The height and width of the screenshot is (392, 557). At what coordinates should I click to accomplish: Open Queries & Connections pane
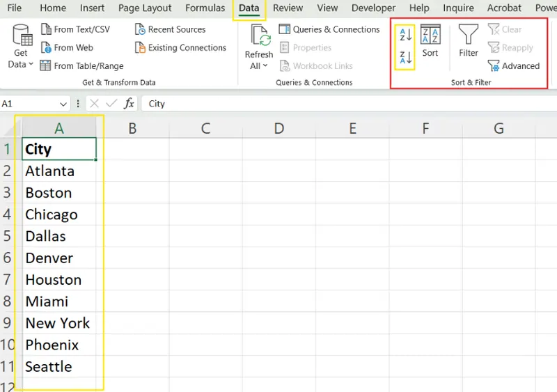[329, 29]
